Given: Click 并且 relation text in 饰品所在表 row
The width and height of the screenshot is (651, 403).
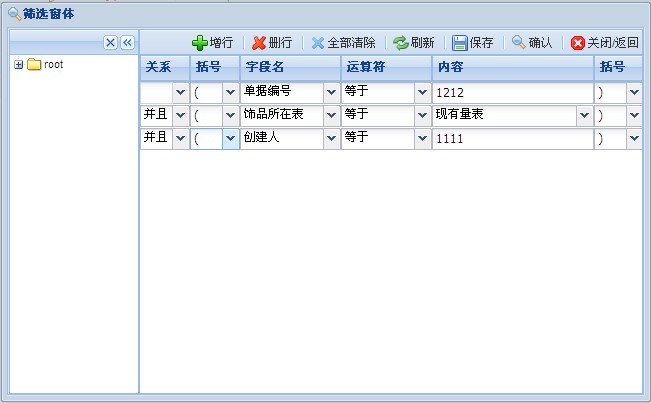Looking at the screenshot, I should [155, 114].
